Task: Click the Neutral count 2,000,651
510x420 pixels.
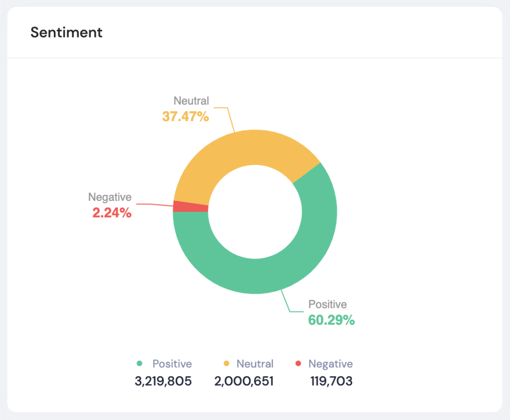Action: pos(244,382)
